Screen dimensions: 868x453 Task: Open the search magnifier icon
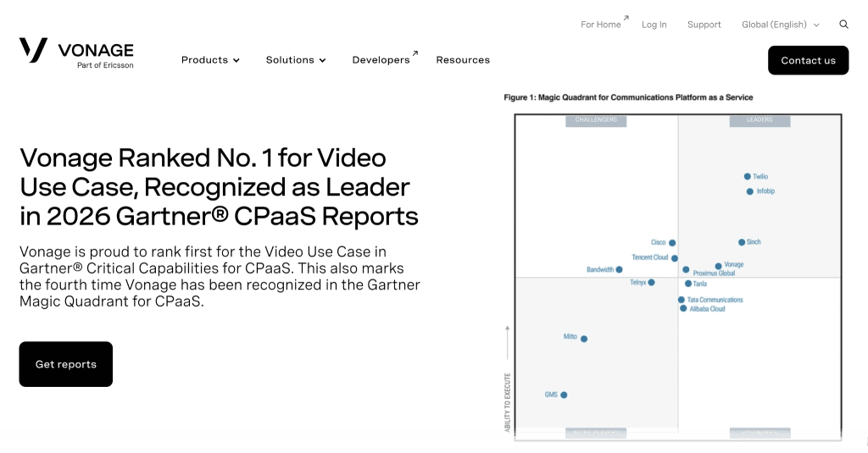pos(843,25)
